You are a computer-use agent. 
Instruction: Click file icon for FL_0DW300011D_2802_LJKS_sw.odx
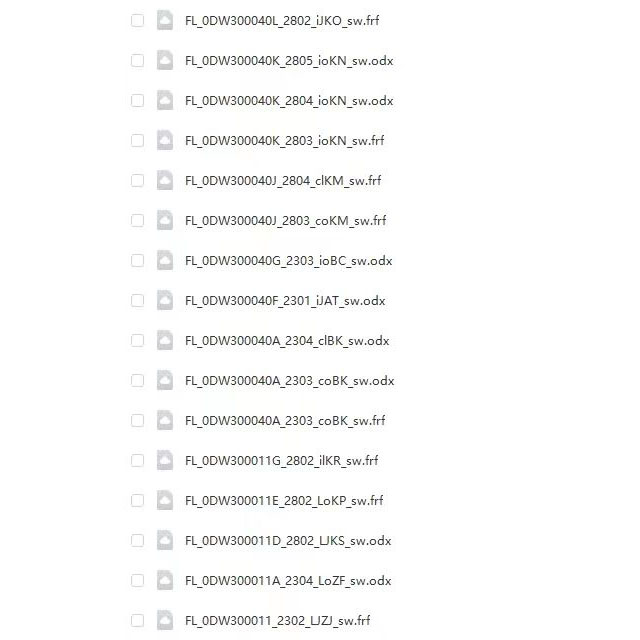[165, 540]
